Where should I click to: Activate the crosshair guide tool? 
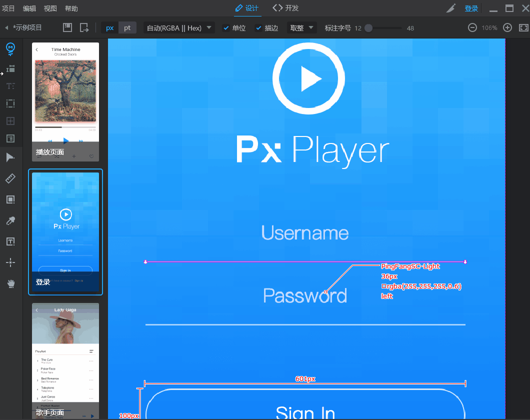tap(10, 262)
